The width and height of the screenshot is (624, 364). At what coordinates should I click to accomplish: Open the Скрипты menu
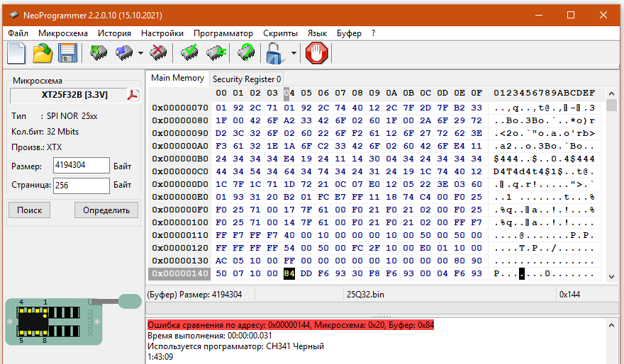pyautogui.click(x=280, y=33)
